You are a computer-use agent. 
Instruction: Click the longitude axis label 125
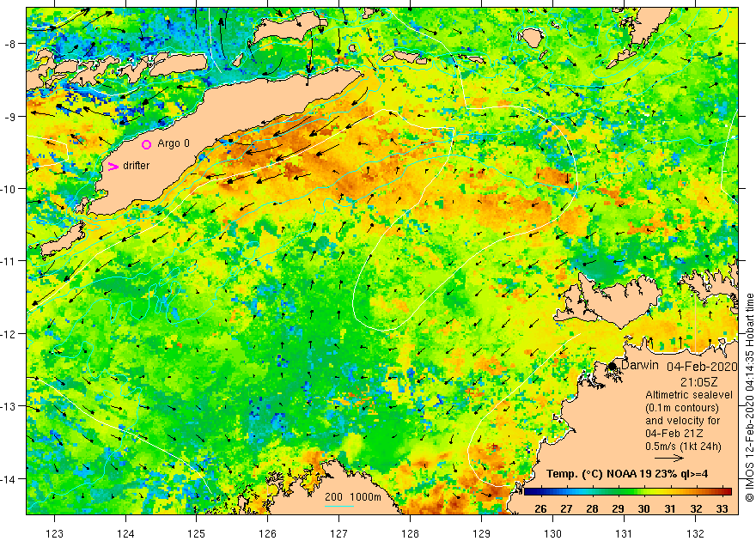[196, 533]
